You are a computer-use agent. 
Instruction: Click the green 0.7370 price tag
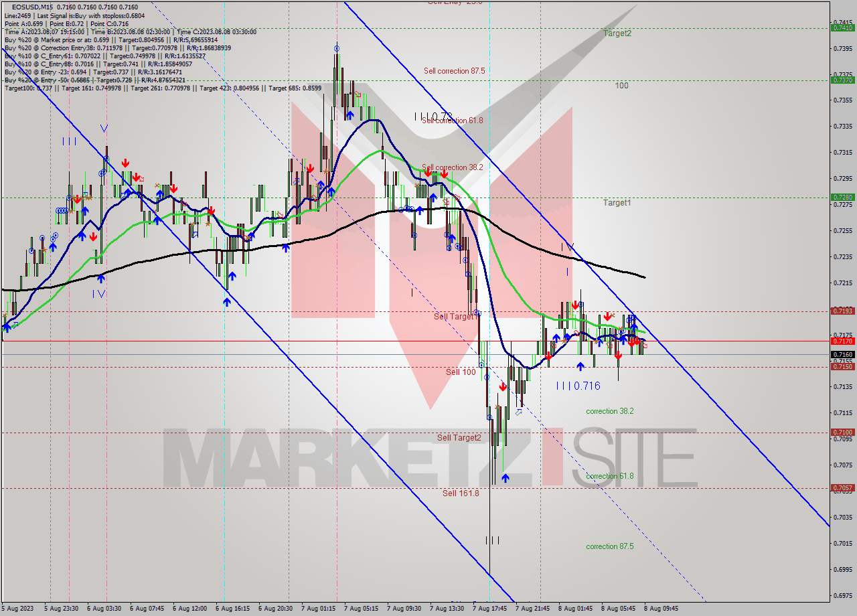[x=842, y=80]
